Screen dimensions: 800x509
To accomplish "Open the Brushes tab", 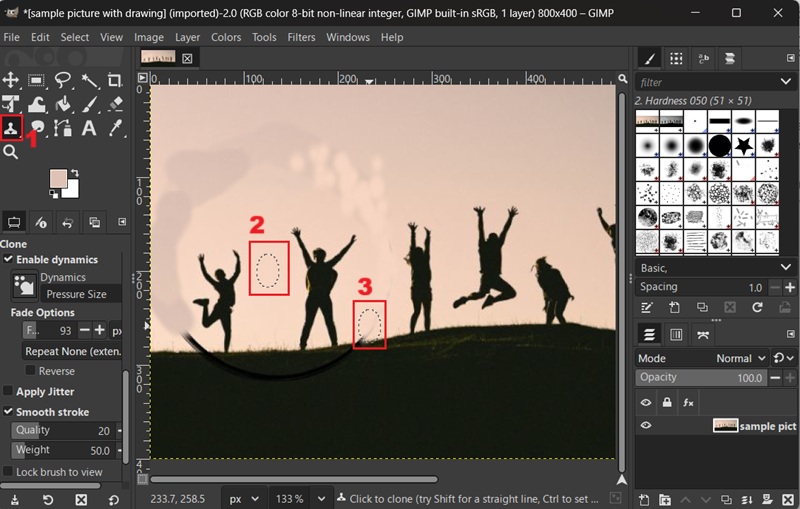I will click(x=649, y=59).
